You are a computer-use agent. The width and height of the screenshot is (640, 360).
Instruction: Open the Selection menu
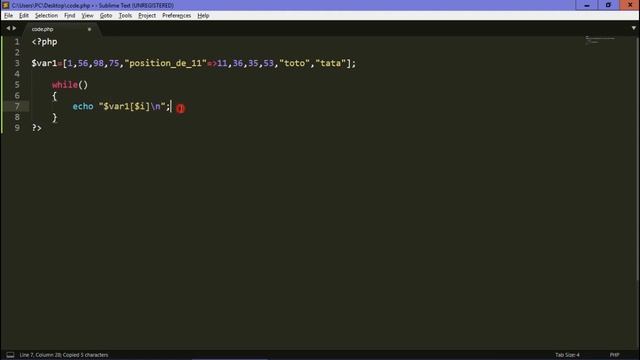pos(46,16)
